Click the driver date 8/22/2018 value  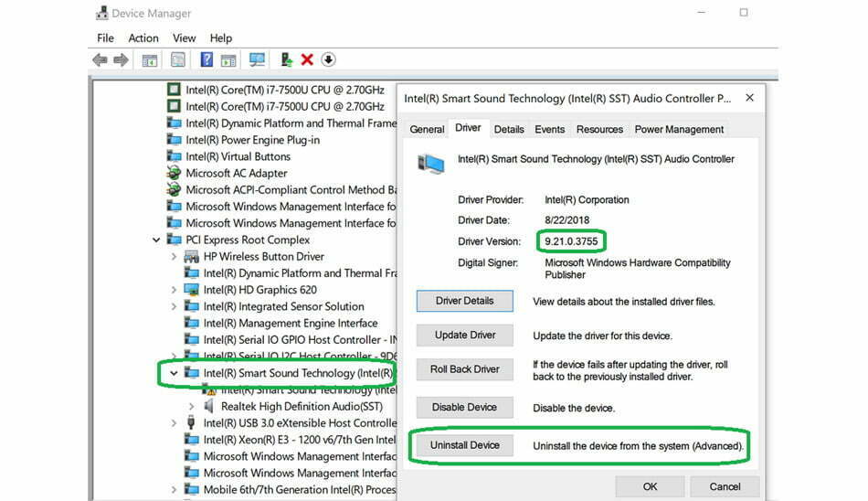(566, 220)
